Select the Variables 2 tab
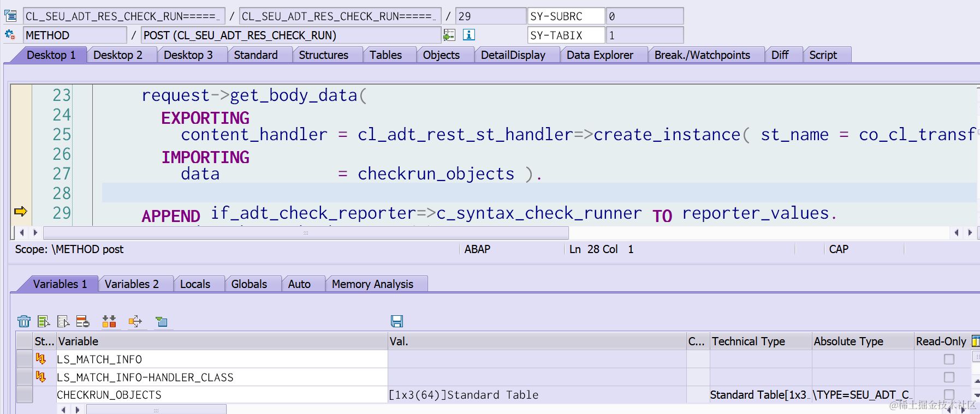This screenshot has width=980, height=414. pos(132,284)
